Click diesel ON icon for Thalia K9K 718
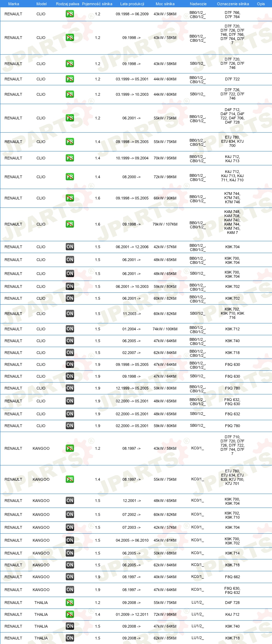272x644 pixels. pos(70,638)
